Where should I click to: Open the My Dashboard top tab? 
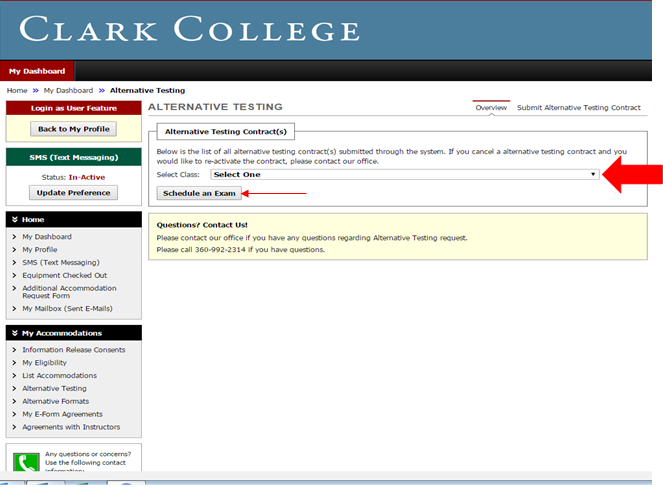37,71
